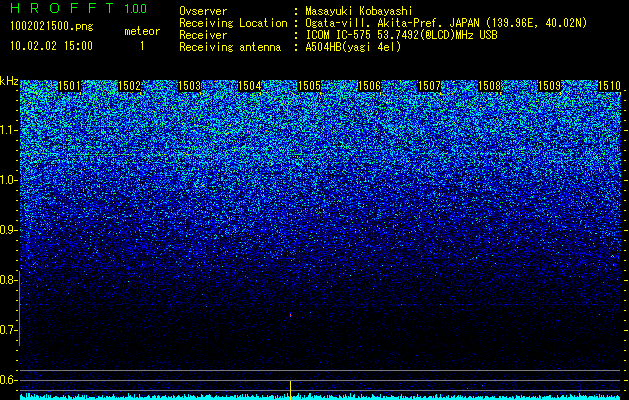Viewport: 629px width, 400px height.
Task: Click the 1506 time marker label
Action: tap(369, 86)
